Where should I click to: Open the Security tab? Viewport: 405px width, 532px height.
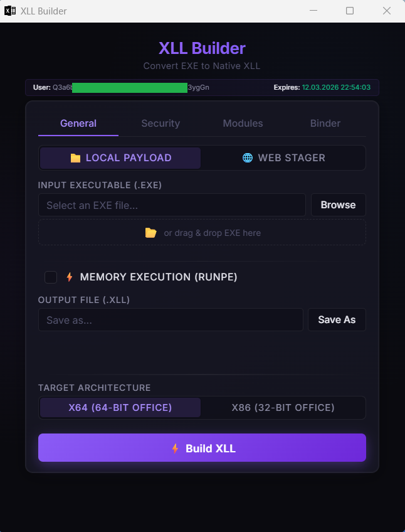[160, 123]
